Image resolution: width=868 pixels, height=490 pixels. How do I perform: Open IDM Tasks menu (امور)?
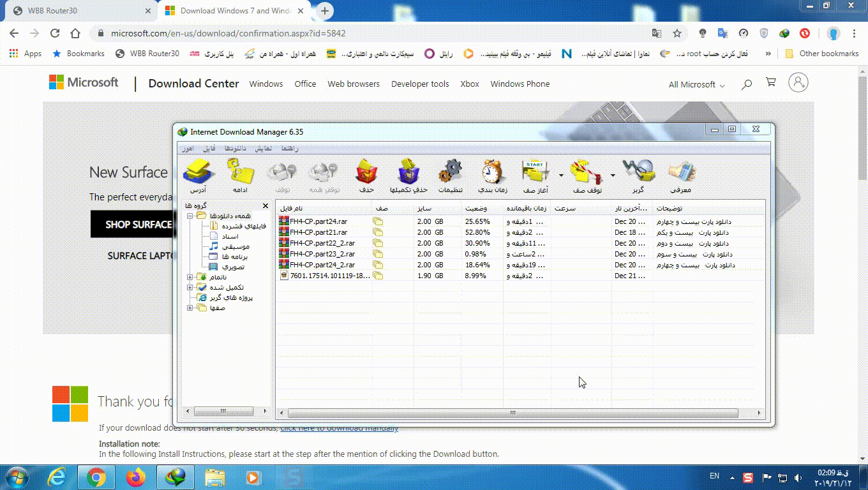pyautogui.click(x=187, y=149)
